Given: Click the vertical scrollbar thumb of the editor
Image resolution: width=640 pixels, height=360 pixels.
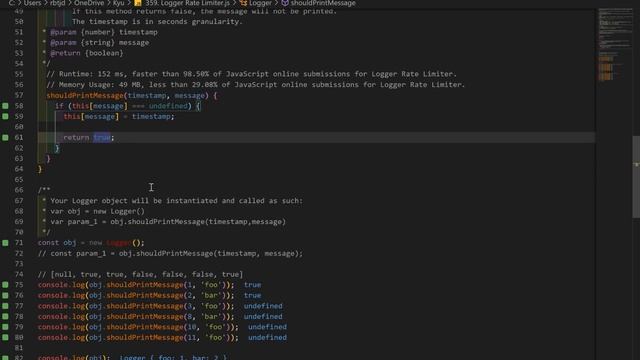Looking at the screenshot, I should pyautogui.click(x=636, y=177).
